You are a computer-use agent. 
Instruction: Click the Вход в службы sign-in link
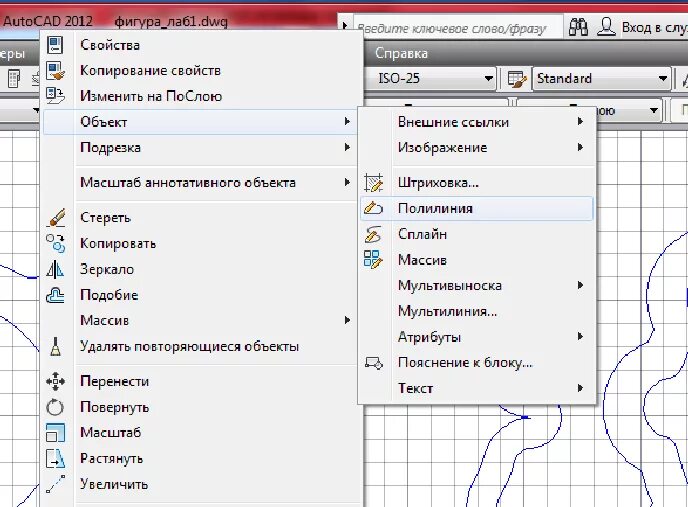(654, 28)
